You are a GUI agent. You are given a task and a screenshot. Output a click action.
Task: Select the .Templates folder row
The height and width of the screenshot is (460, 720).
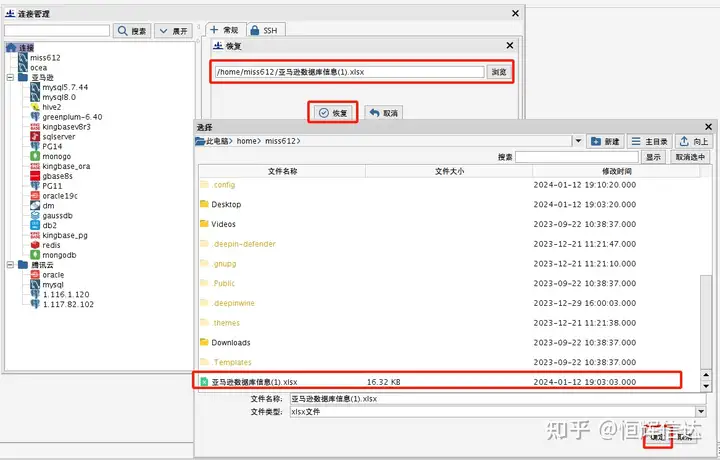coord(449,362)
